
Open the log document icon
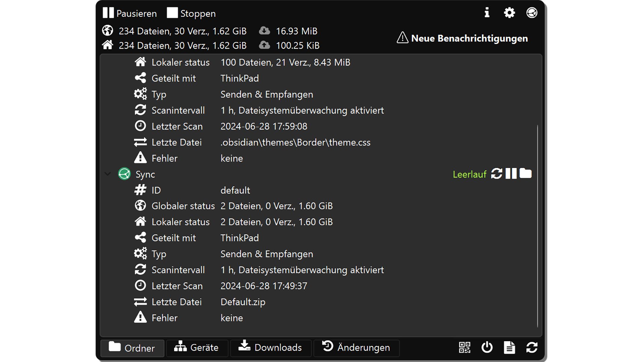(x=509, y=347)
